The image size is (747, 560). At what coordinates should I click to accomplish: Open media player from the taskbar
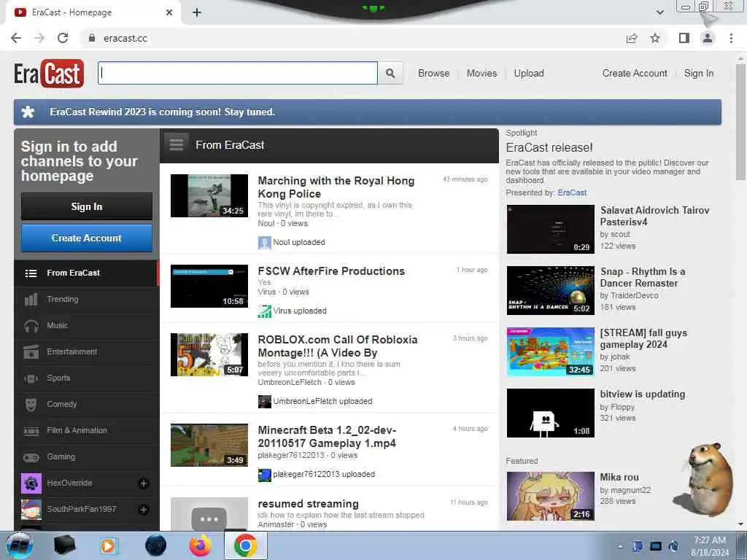(108, 545)
